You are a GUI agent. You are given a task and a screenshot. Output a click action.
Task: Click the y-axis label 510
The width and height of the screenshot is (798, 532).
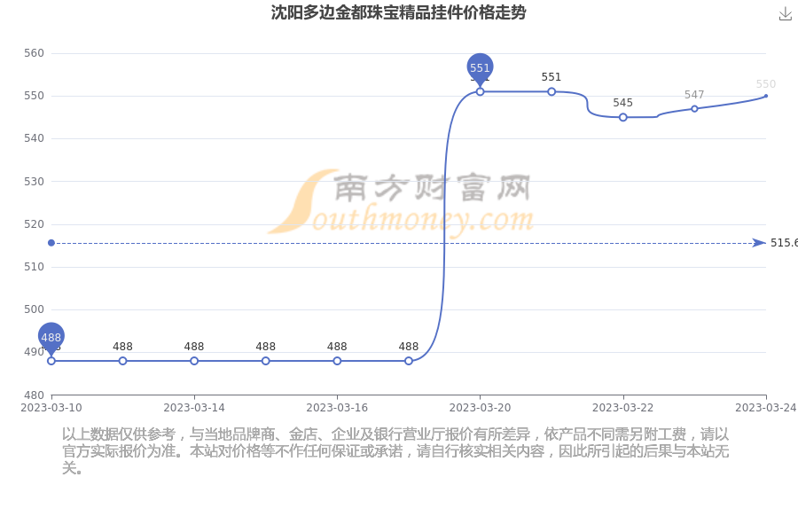coord(34,267)
